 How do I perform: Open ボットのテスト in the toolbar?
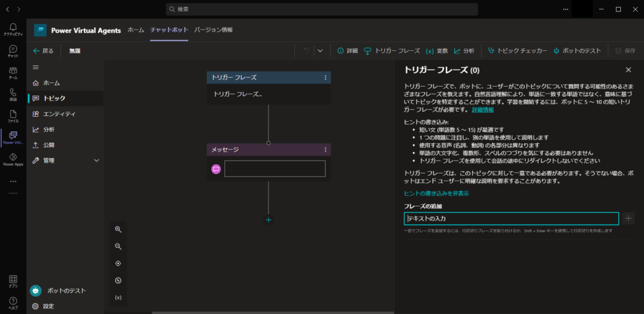[x=577, y=51]
